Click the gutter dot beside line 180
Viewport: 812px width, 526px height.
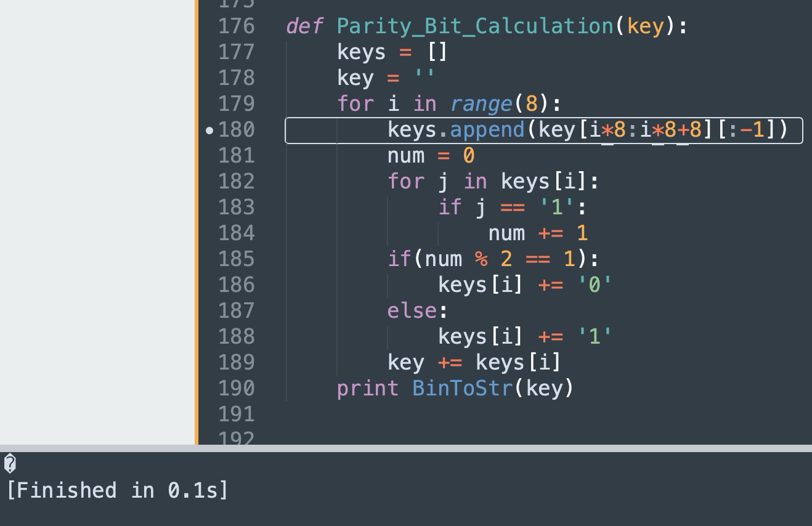209,131
